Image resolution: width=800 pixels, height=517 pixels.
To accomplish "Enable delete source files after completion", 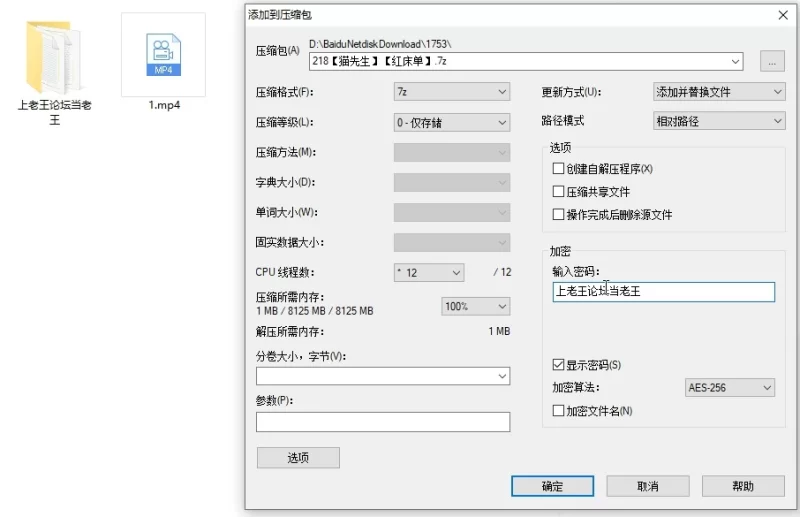I will click(559, 215).
